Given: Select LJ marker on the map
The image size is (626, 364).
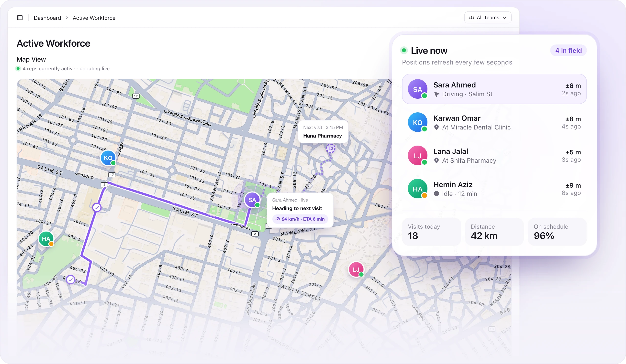Looking at the screenshot, I should coord(356,269).
